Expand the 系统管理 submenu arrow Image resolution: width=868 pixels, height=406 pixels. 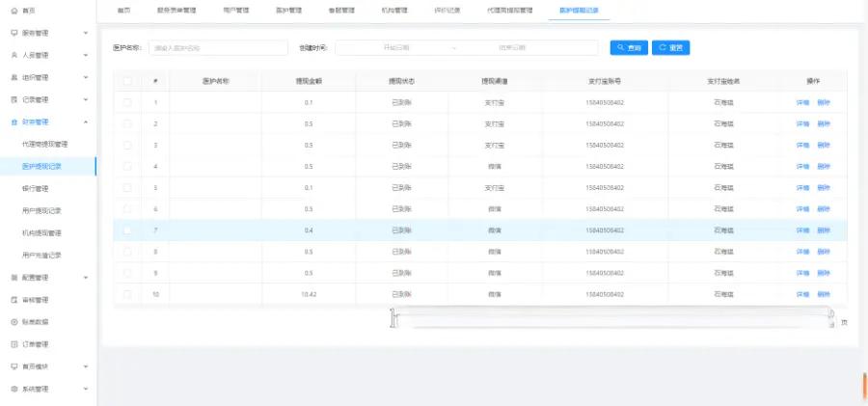85,389
